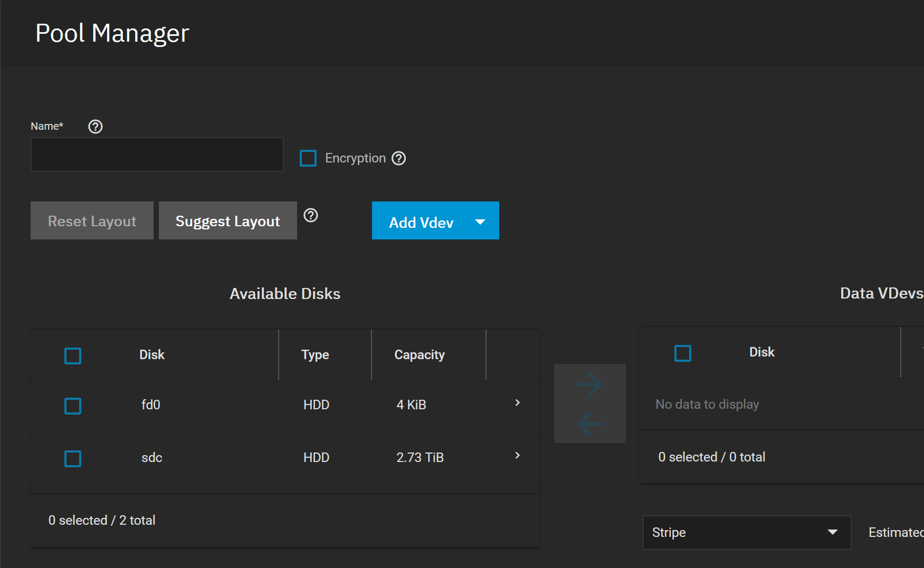Click the Suggest Layout button

click(x=227, y=221)
